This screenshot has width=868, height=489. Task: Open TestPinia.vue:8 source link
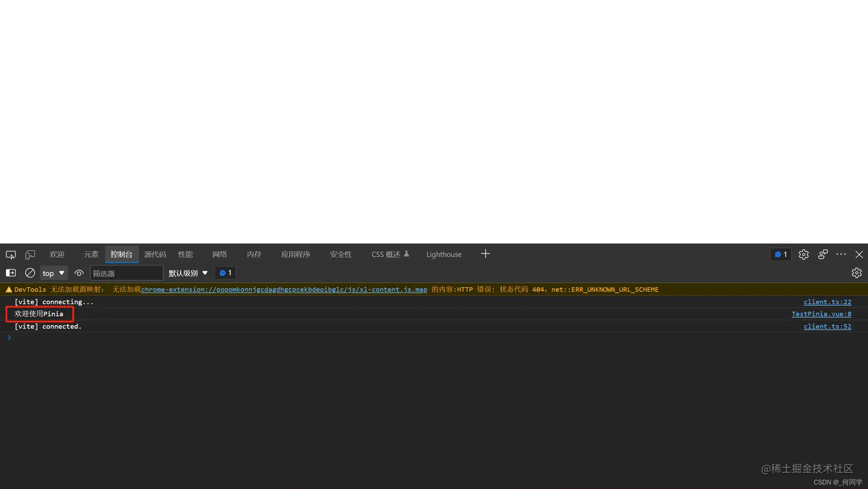[821, 314]
